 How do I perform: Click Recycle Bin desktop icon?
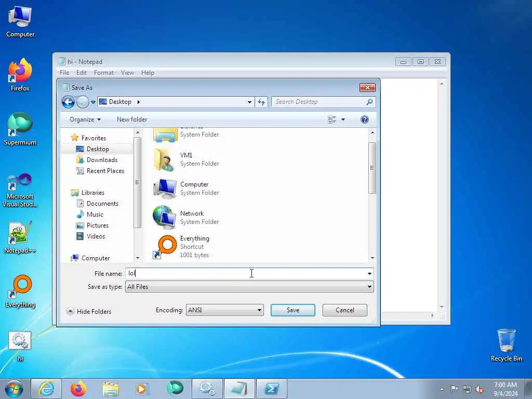click(506, 345)
